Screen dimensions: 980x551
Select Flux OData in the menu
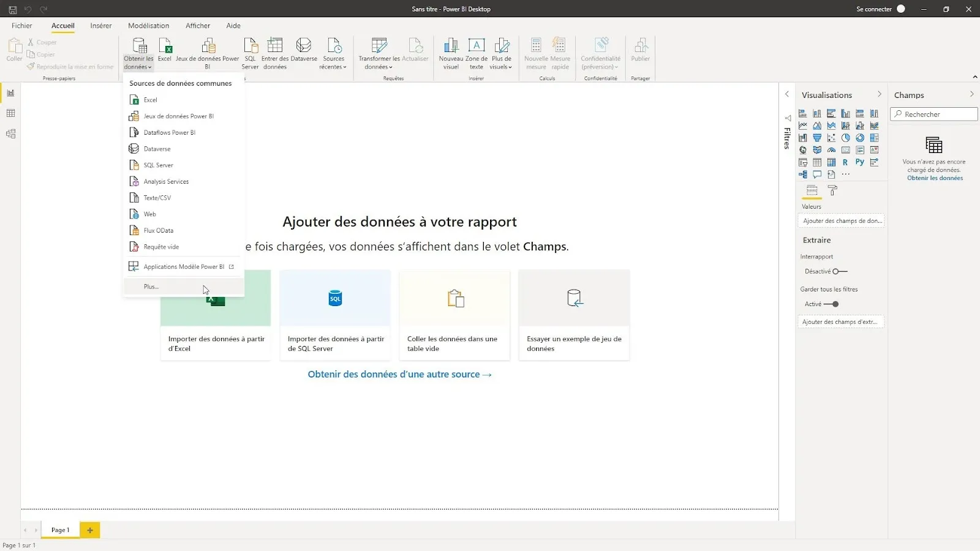point(184,231)
